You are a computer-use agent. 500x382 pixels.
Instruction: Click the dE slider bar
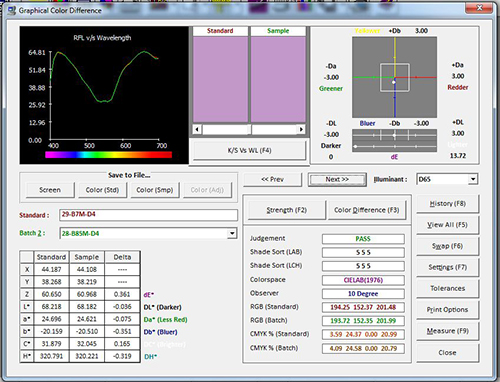pyautogui.click(x=394, y=146)
